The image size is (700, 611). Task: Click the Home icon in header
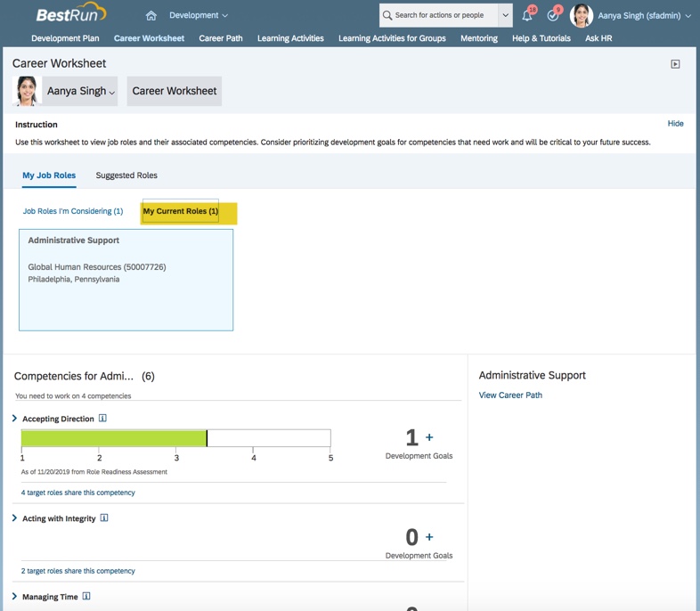tap(151, 15)
